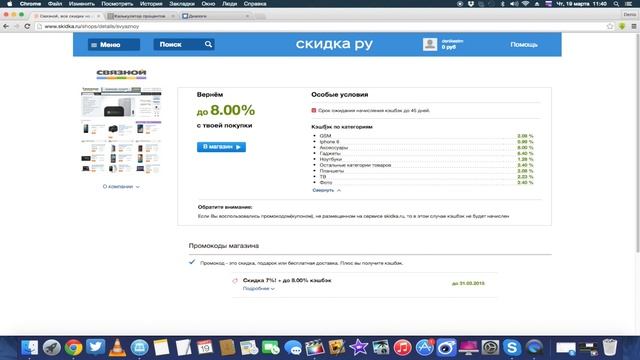Click the до 31.03.2015 expiry date

click(468, 283)
